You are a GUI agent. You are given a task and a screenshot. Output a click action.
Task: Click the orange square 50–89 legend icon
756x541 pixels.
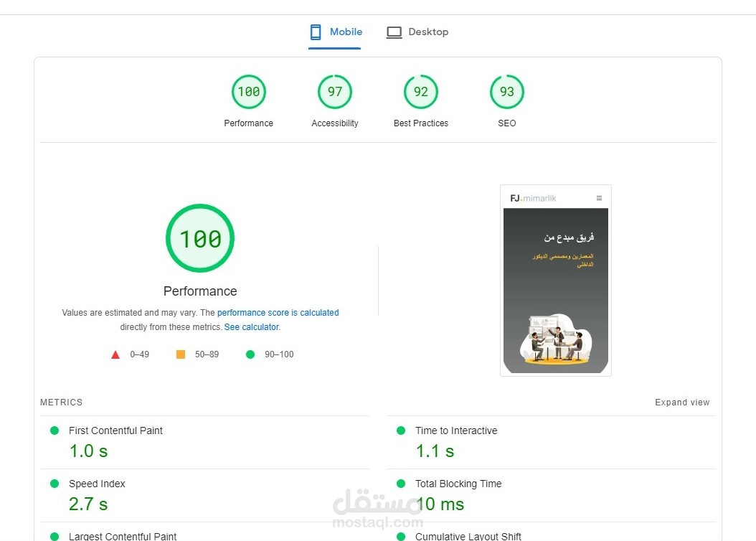coord(180,354)
